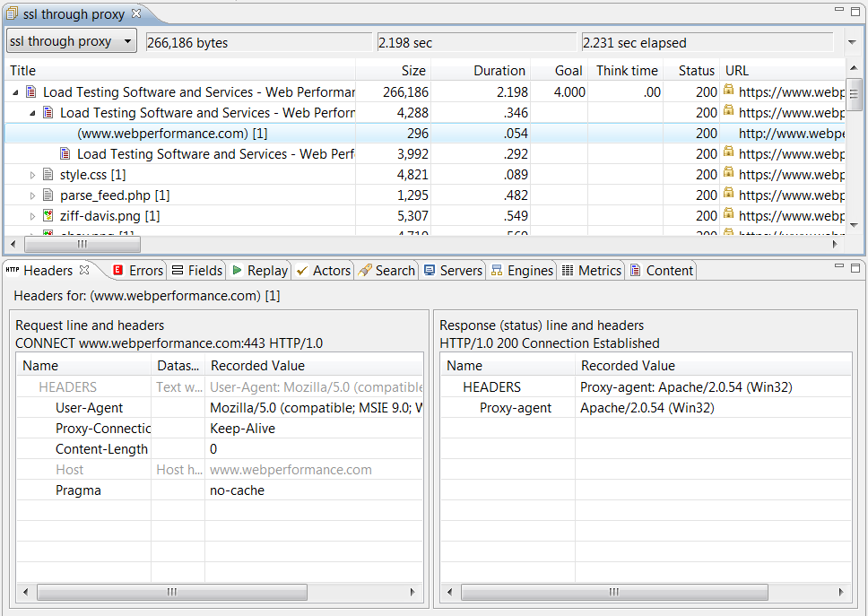Close the Headers view tab
Image resolution: width=868 pixels, height=616 pixels.
coord(84,270)
